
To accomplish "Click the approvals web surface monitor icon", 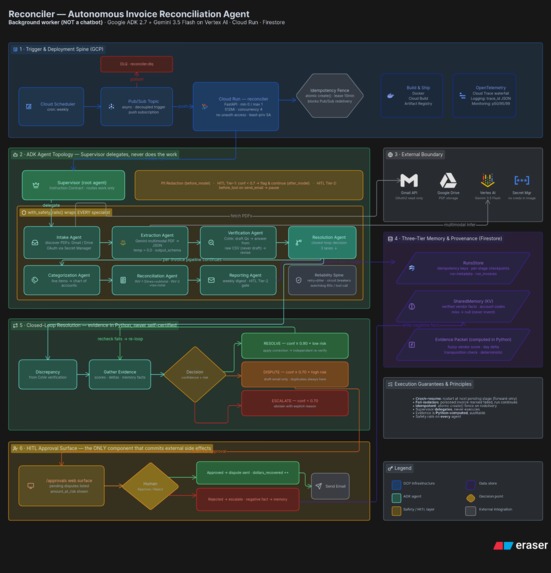I will coord(31,486).
